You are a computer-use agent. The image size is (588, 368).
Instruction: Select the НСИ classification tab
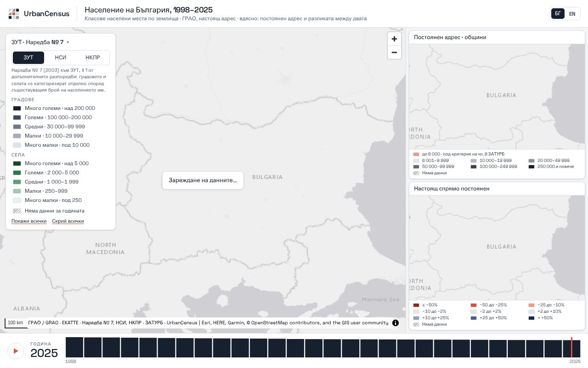click(x=61, y=58)
